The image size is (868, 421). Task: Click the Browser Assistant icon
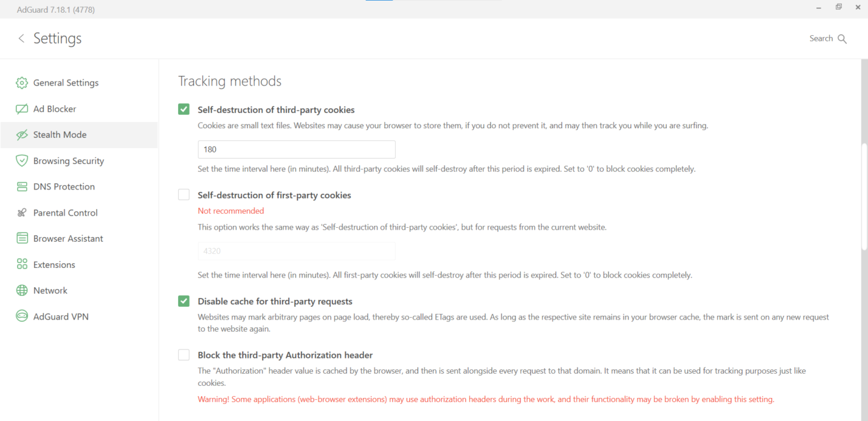pos(22,239)
